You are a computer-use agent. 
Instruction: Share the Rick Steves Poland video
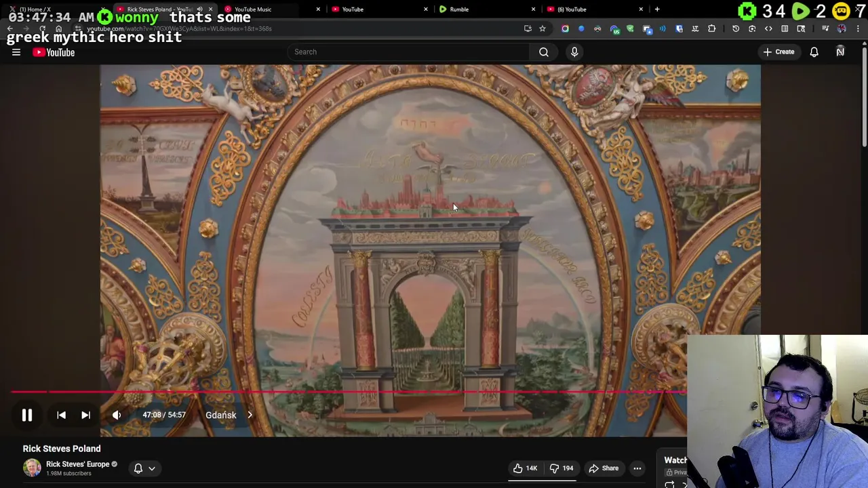pyautogui.click(x=604, y=468)
